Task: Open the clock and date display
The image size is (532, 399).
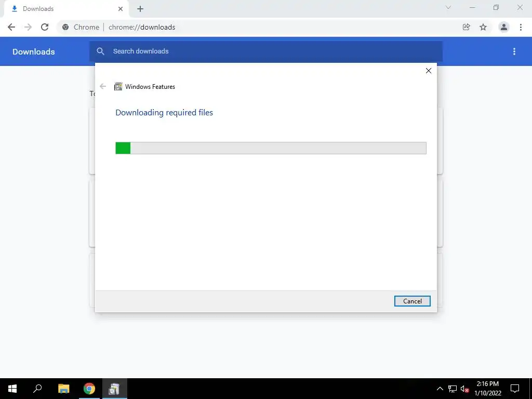Action: pos(487,389)
